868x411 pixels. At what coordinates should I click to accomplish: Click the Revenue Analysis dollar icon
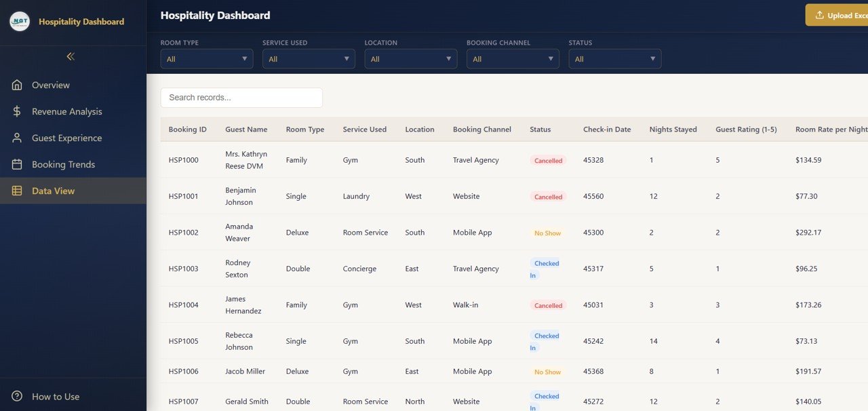pos(17,112)
